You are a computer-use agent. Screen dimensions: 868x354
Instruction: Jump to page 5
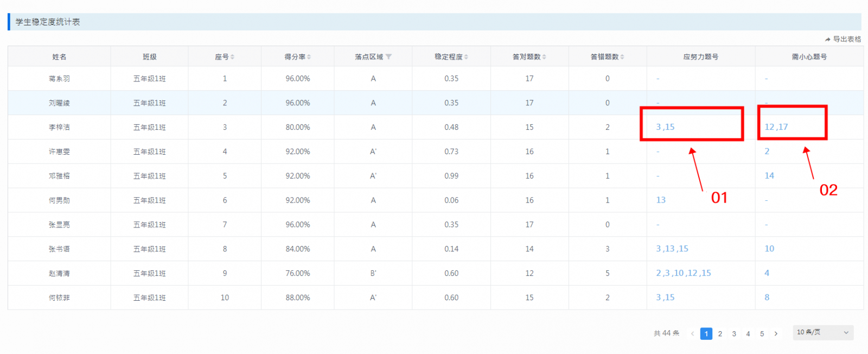click(x=762, y=333)
